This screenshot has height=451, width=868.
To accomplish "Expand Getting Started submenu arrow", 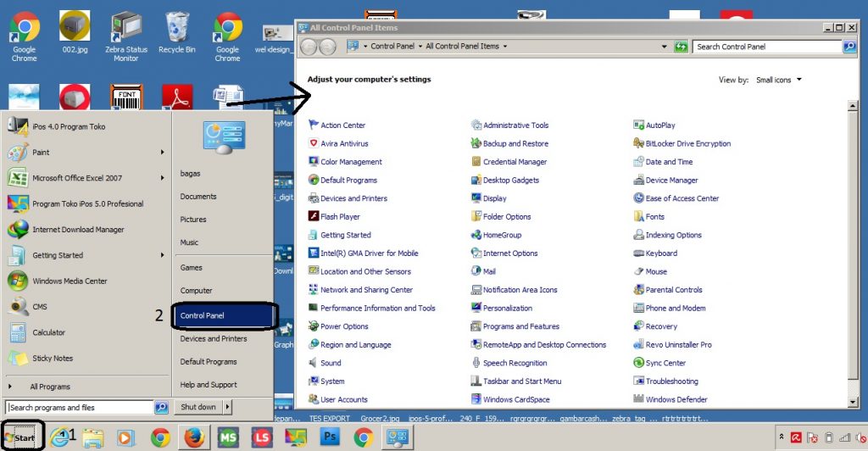I will click(162, 255).
